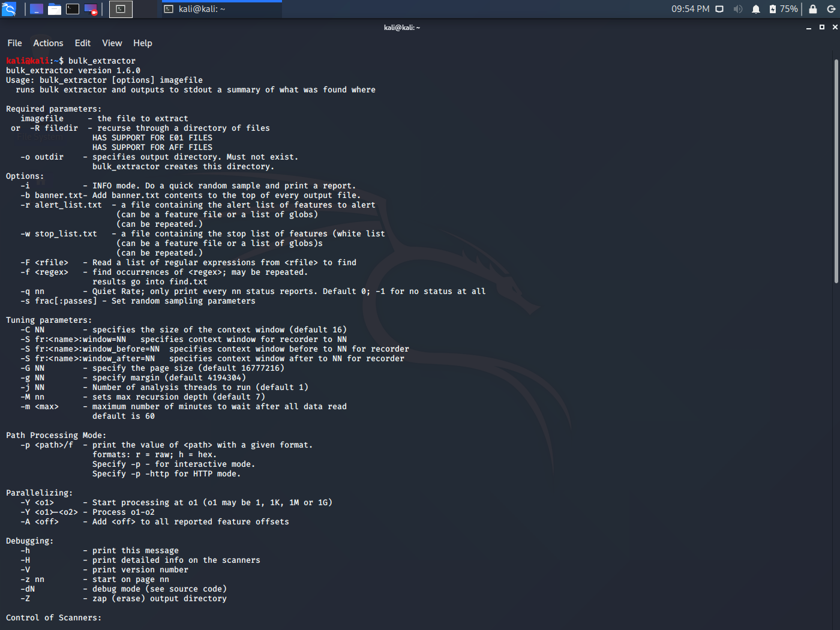The height and width of the screenshot is (630, 840).
Task: Click the 'Debugging:' heading
Action: click(30, 541)
